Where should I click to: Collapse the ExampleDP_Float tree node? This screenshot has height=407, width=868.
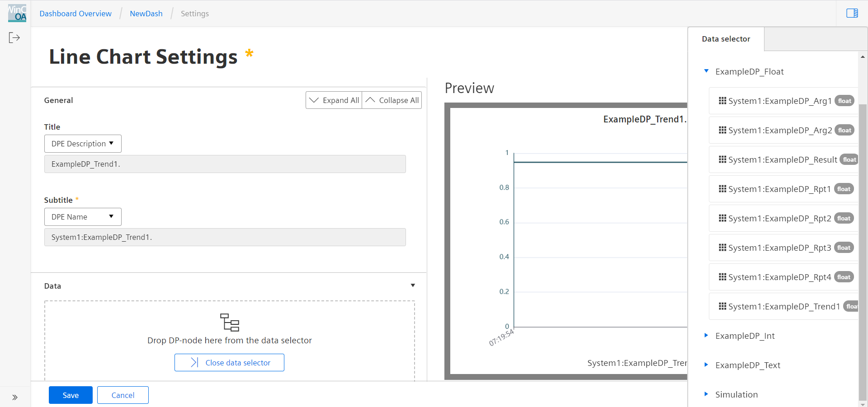(x=706, y=71)
